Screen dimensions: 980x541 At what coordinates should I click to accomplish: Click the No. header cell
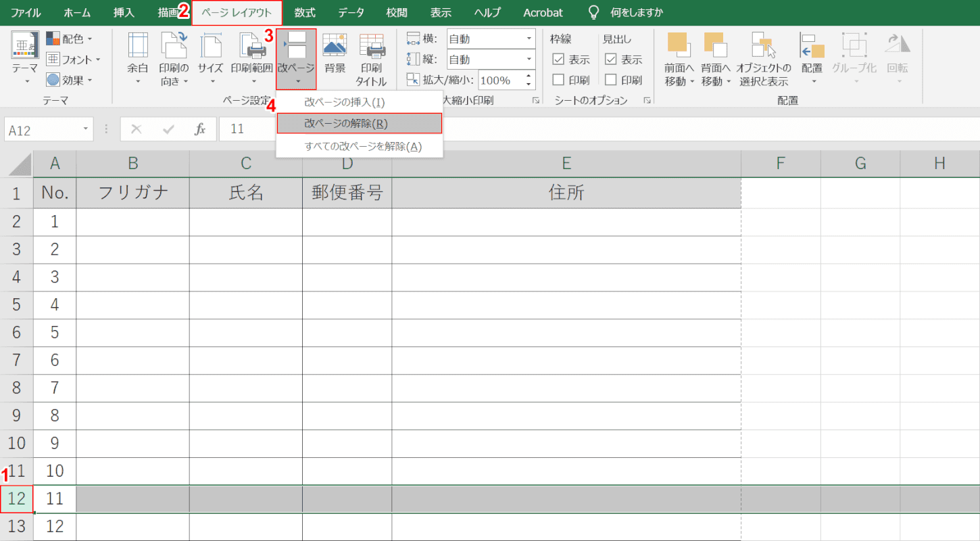(55, 193)
